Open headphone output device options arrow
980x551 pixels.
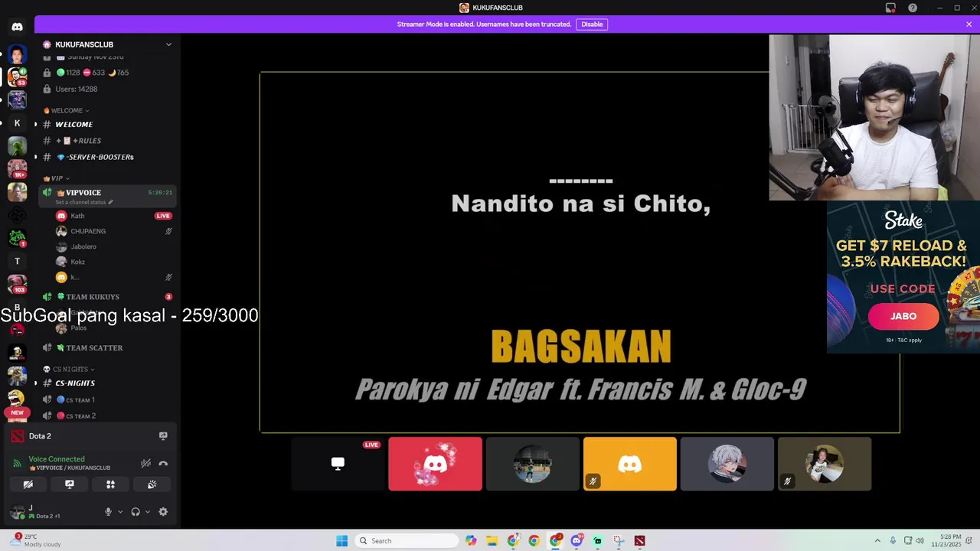(147, 512)
